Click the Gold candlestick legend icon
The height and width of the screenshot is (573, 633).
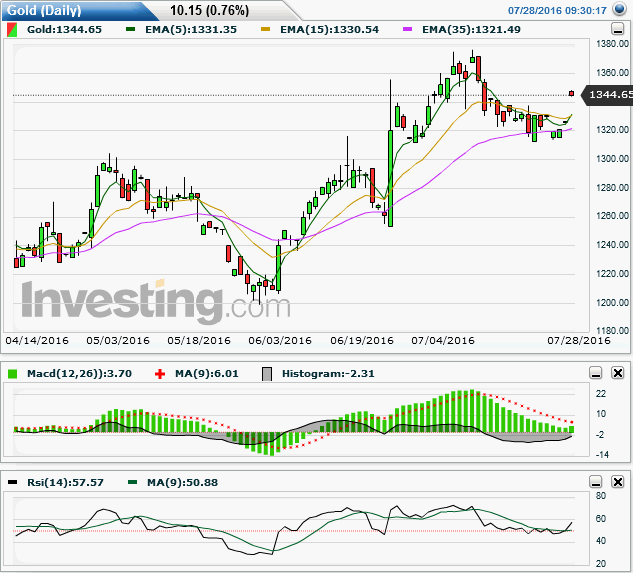pyautogui.click(x=12, y=29)
